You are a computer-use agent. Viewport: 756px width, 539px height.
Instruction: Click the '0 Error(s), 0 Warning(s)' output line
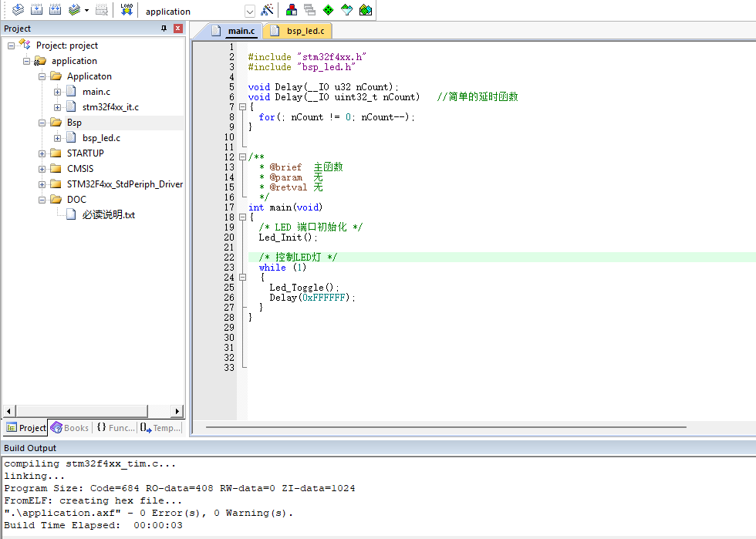coord(148,513)
